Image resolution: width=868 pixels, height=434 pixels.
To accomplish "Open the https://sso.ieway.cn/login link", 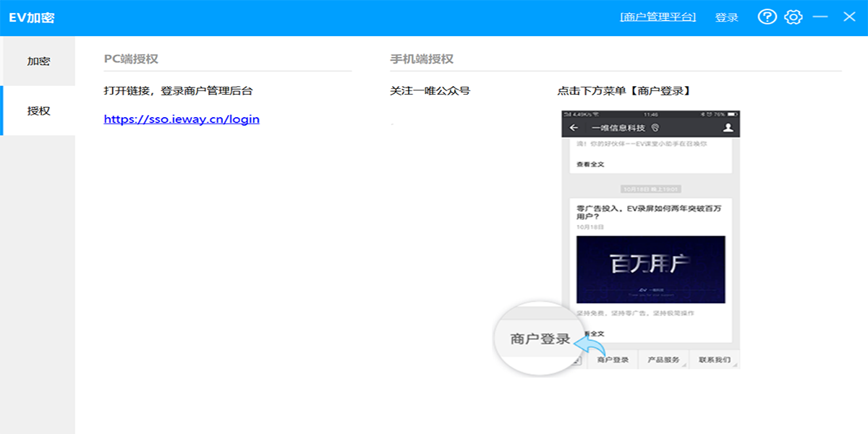I will click(182, 119).
